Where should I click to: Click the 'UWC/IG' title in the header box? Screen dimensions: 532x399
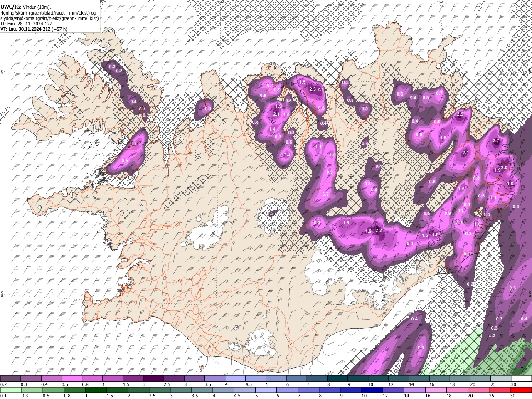click(10, 7)
